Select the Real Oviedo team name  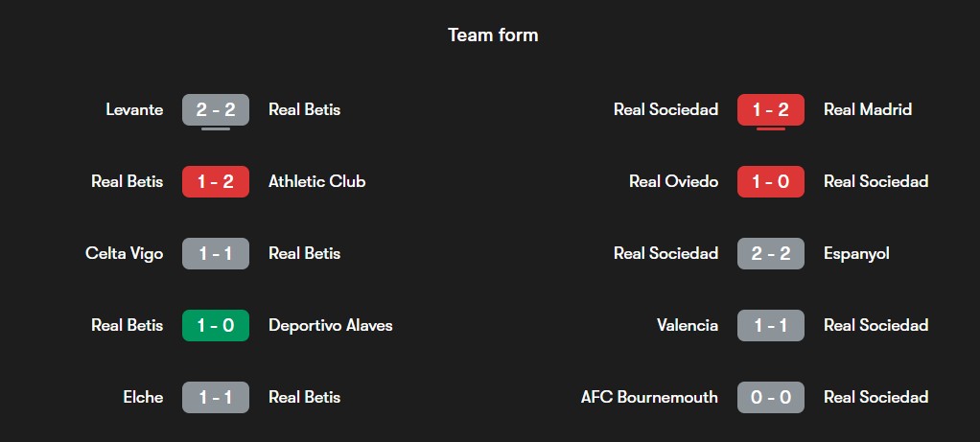(x=674, y=181)
